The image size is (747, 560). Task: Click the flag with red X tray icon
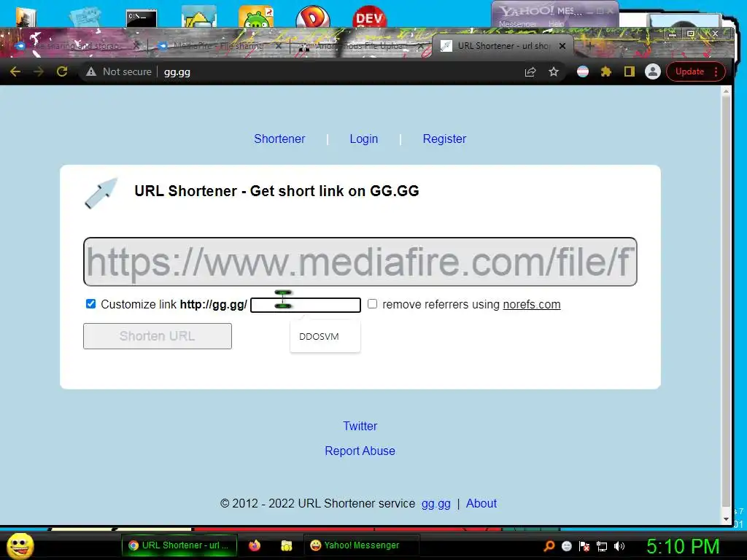click(584, 546)
